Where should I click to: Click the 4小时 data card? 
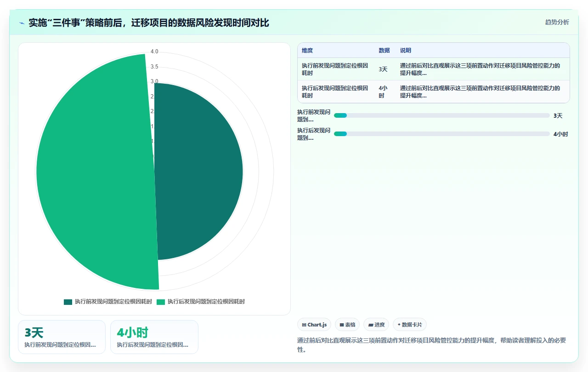click(154, 337)
